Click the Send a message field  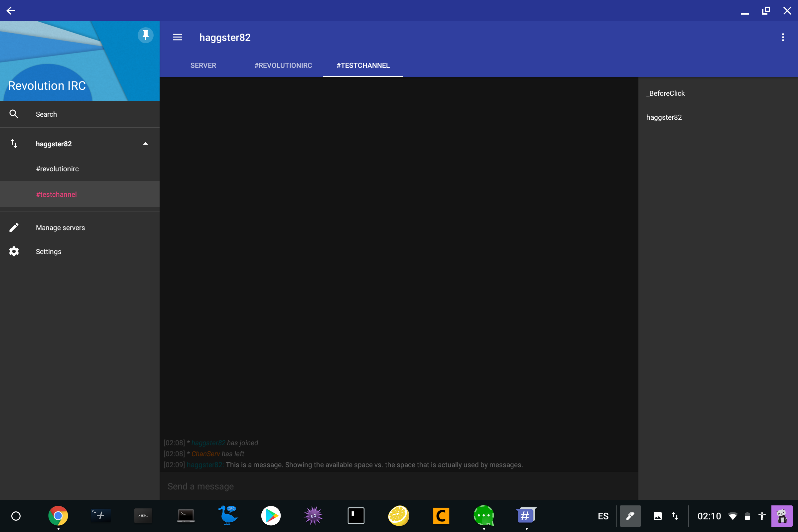point(200,486)
